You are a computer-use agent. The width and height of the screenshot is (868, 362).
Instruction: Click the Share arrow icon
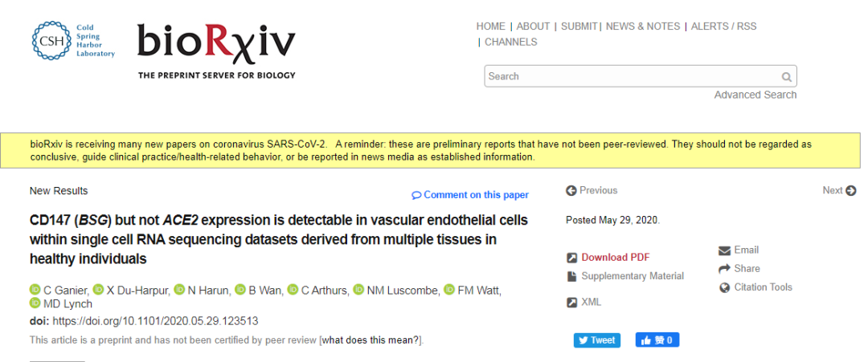(724, 269)
